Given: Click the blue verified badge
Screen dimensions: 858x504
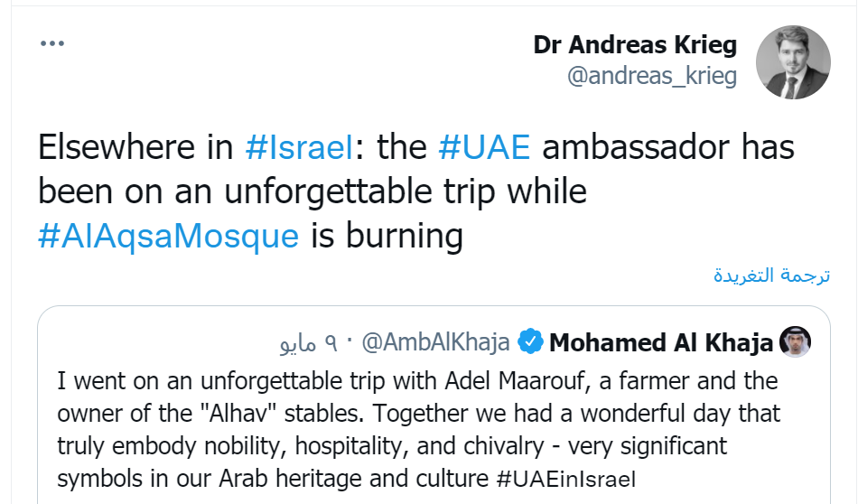Looking at the screenshot, I should (531, 343).
